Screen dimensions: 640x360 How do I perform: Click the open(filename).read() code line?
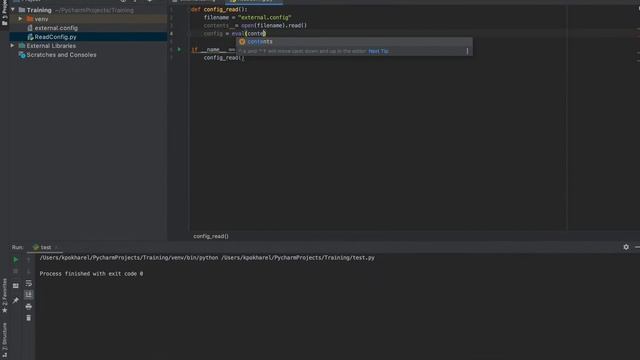point(255,25)
